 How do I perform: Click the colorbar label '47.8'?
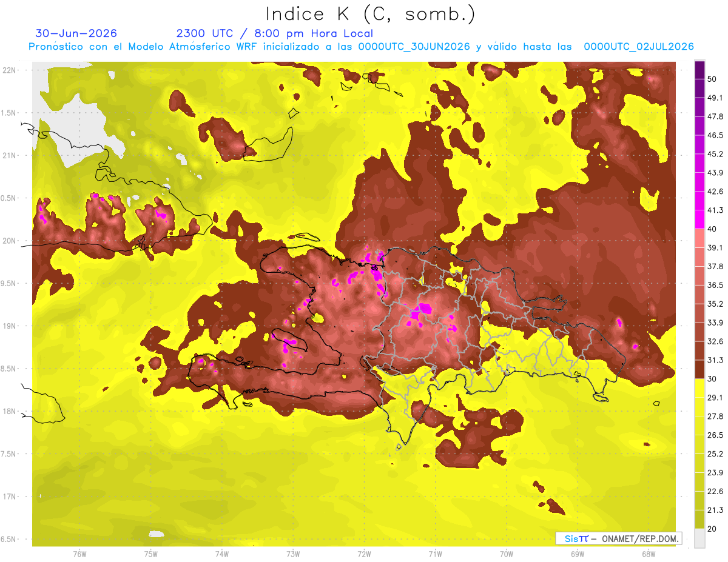[x=715, y=116]
